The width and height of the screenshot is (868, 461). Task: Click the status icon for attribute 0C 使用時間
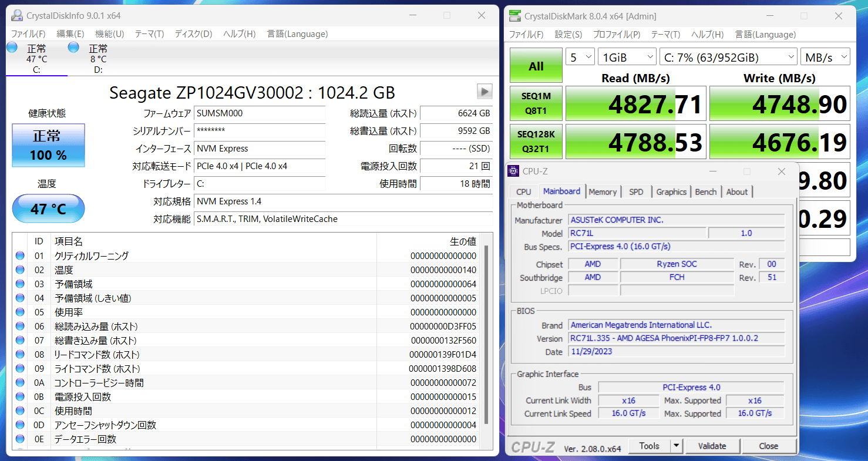(x=20, y=410)
